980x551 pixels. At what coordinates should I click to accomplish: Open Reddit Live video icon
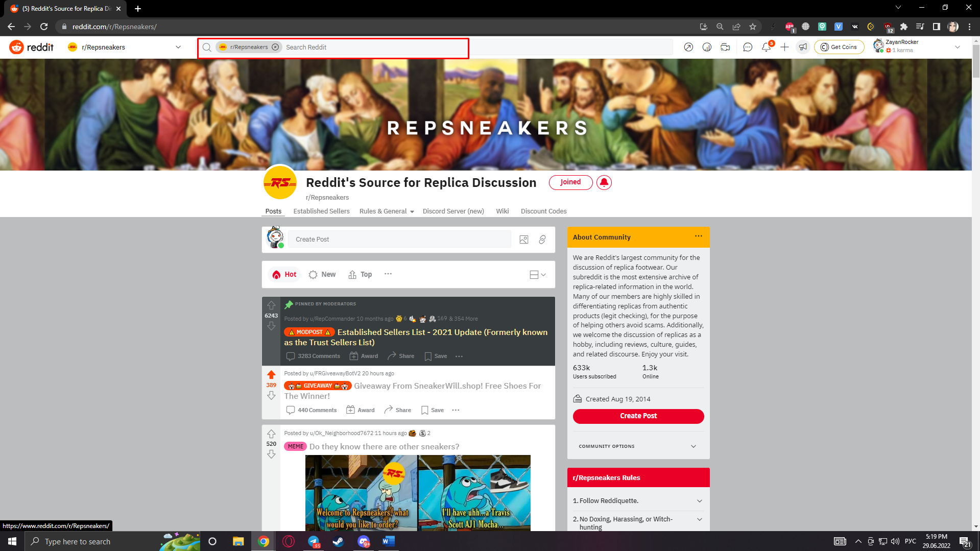click(x=725, y=47)
